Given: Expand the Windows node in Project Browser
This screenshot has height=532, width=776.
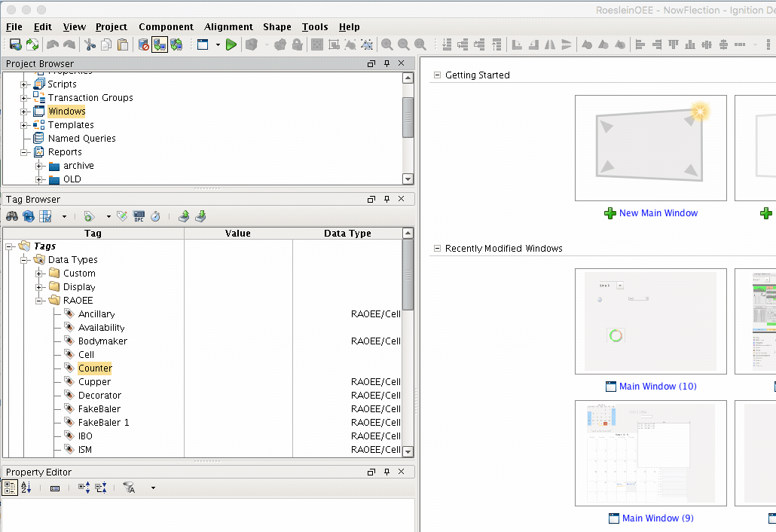Looking at the screenshot, I should (25, 112).
